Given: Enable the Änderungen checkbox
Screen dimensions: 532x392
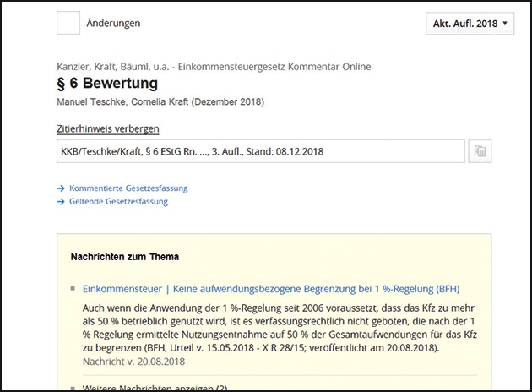Looking at the screenshot, I should point(68,23).
